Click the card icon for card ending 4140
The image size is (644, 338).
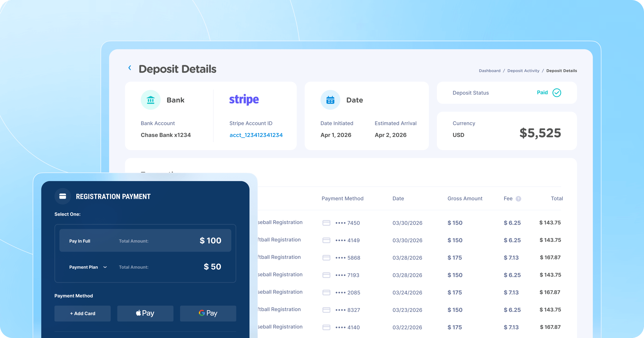(326, 327)
